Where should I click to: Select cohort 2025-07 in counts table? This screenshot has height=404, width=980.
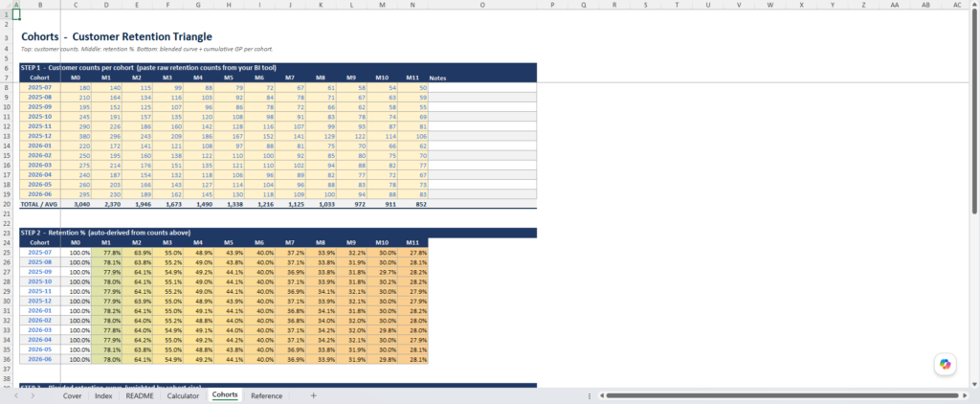[x=40, y=88]
